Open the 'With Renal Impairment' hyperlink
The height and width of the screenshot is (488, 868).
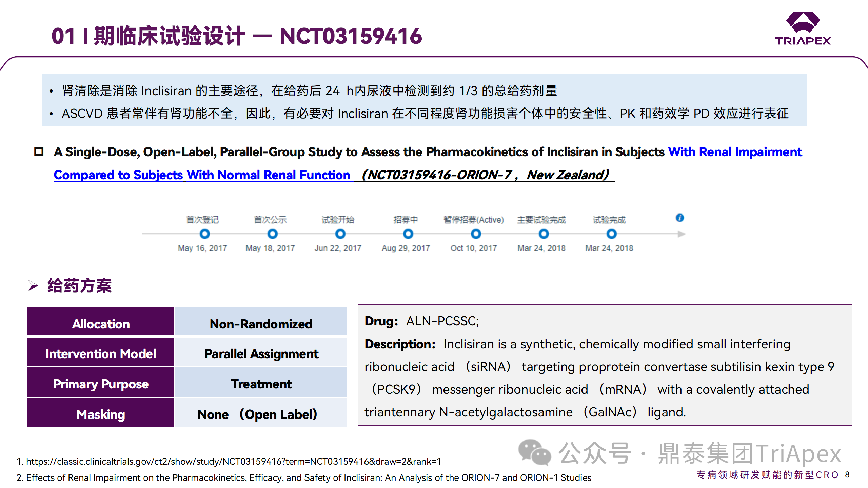734,152
